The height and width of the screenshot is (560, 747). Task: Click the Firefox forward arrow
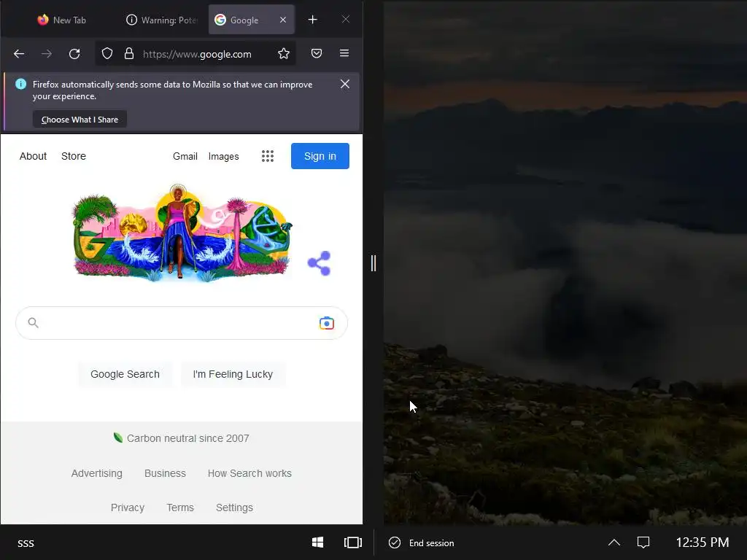(47, 54)
